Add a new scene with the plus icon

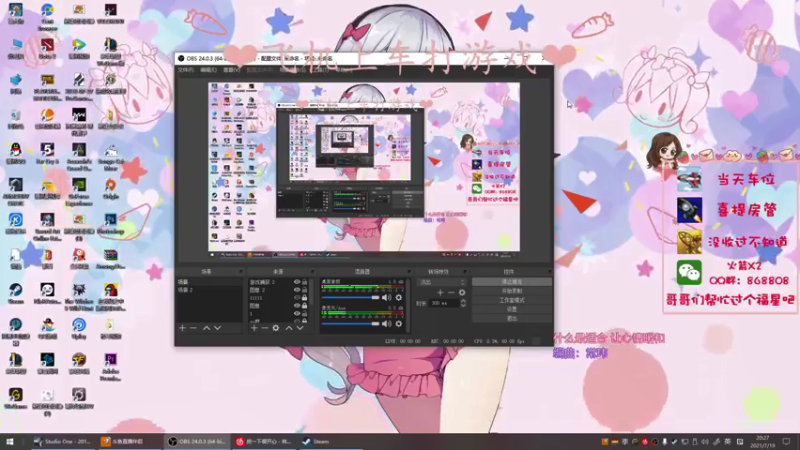click(x=183, y=328)
